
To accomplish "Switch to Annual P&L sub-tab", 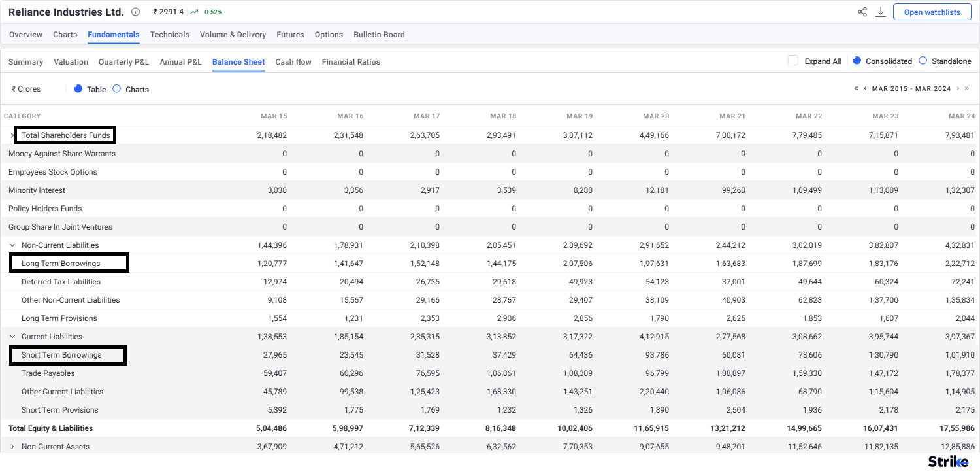I will tap(180, 62).
